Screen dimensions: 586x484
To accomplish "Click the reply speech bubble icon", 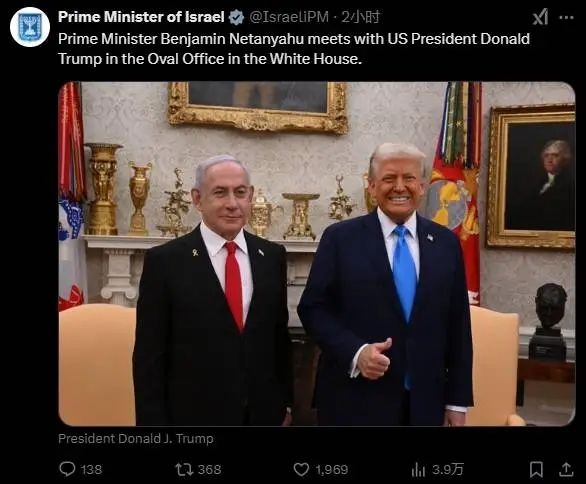I will (x=67, y=469).
